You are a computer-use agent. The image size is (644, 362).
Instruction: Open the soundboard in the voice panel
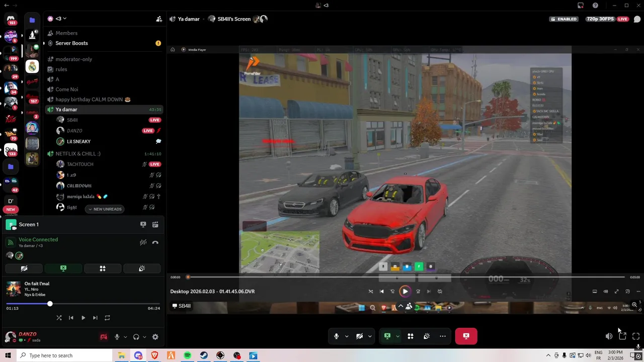tap(142, 268)
